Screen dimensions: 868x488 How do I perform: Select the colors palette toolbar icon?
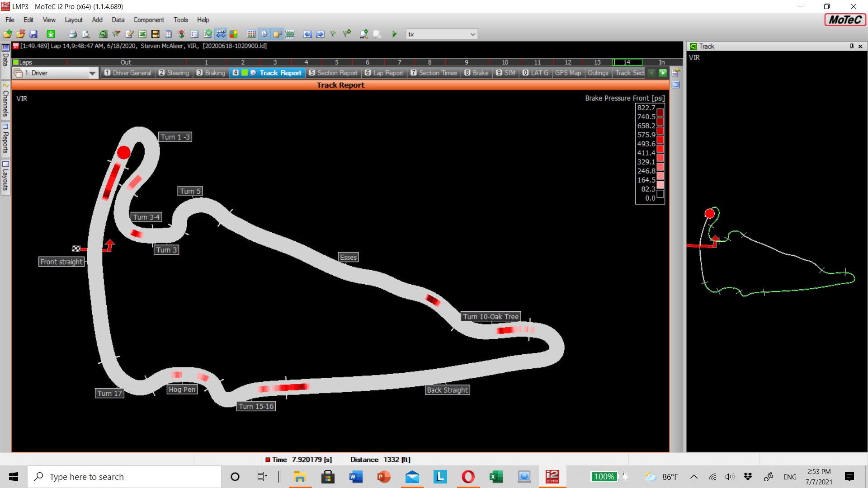234,34
